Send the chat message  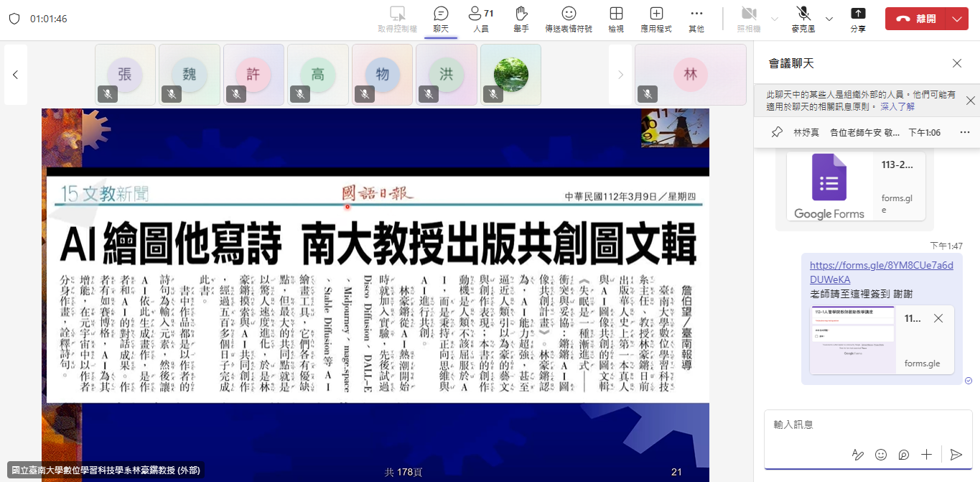(956, 454)
